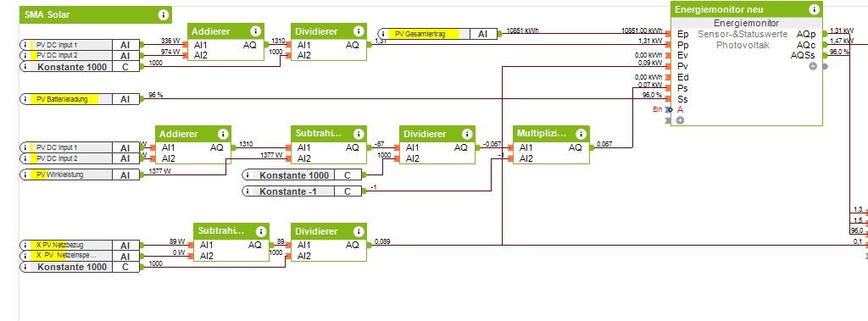Toggle the 'Ein' A input of Energiemonitor
Image resolution: width=868 pixels, height=321 pixels.
[669, 109]
